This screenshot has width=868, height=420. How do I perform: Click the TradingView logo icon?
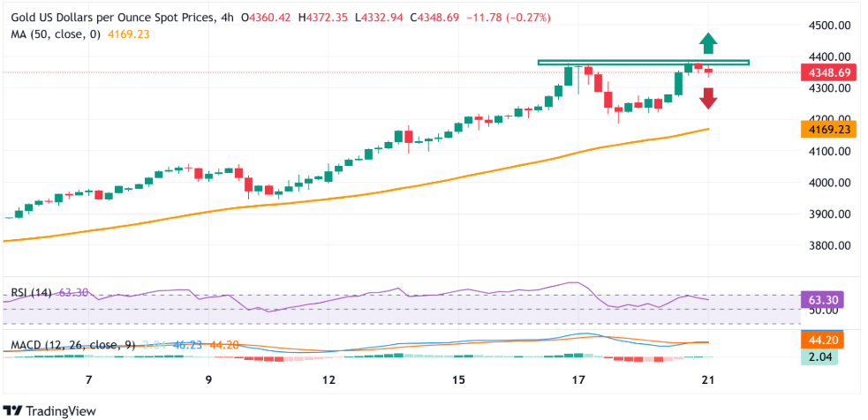coord(13,411)
